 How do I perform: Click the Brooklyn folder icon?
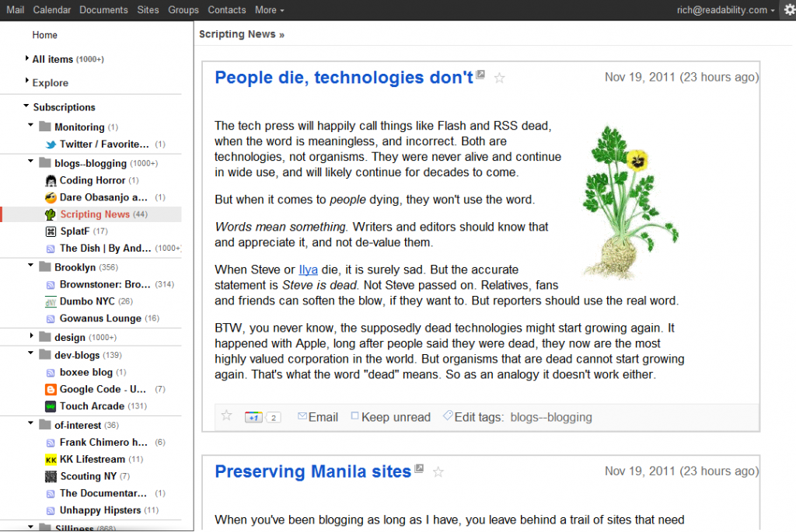pyautogui.click(x=45, y=266)
